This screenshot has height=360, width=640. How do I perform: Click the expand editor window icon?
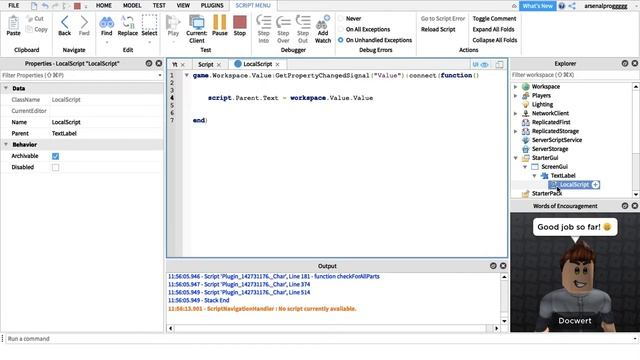pos(499,64)
